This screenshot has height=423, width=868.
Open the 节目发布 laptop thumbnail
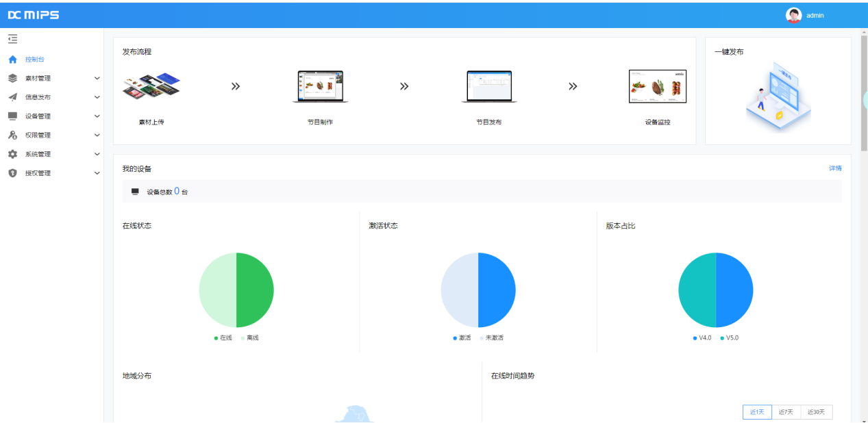point(489,86)
